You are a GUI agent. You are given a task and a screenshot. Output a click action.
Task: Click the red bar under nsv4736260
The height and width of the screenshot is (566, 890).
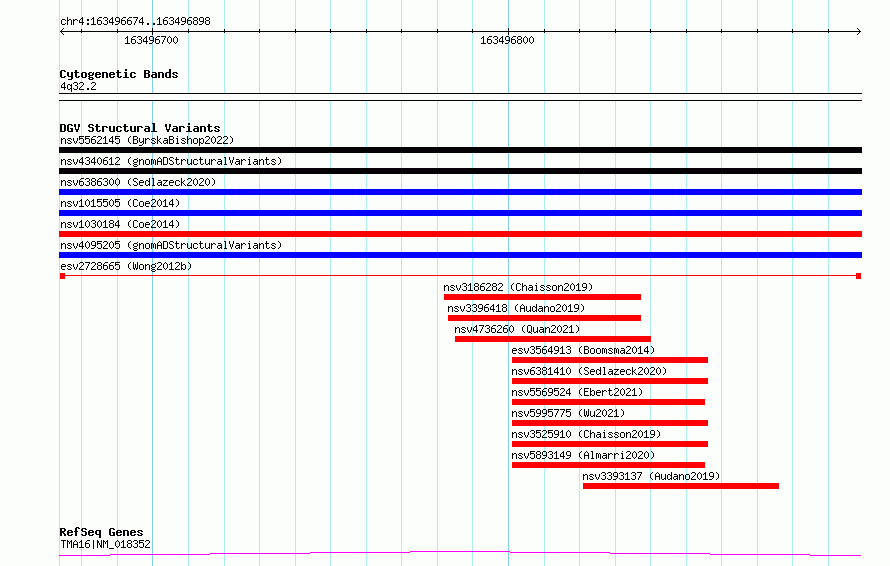click(553, 339)
